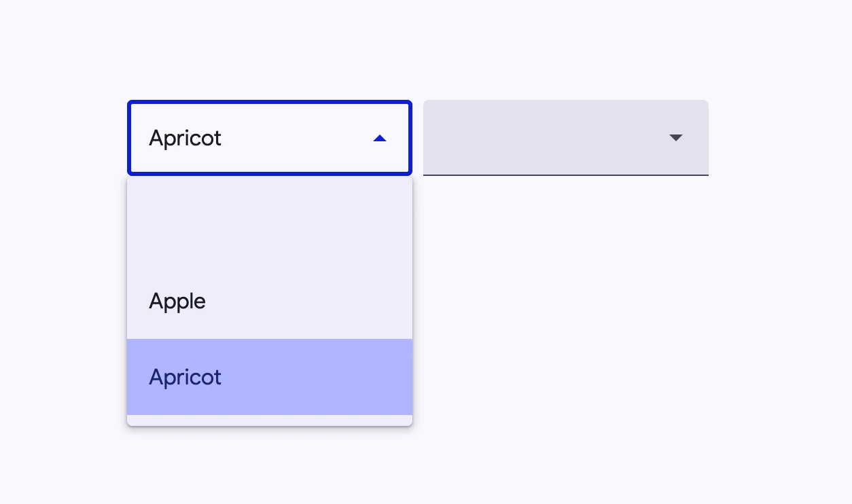Click the shaded Apricot list row
Screen dimensions: 852x504
269,377
